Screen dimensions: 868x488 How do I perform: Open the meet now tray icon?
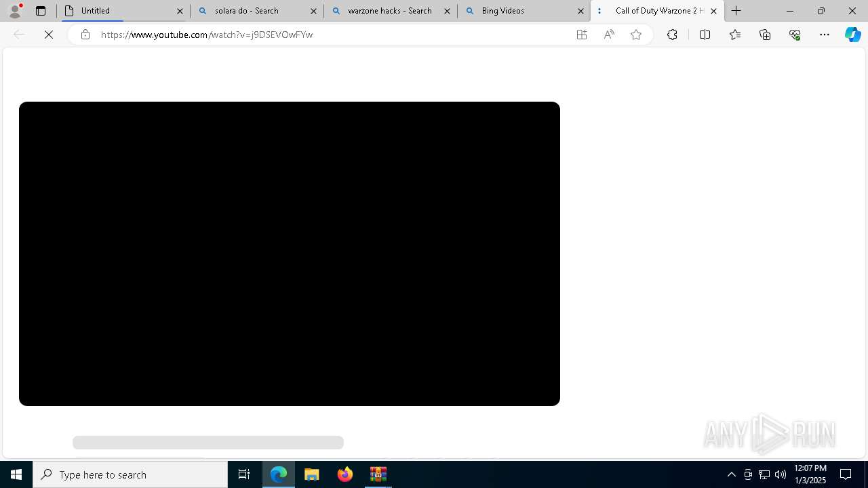748,474
